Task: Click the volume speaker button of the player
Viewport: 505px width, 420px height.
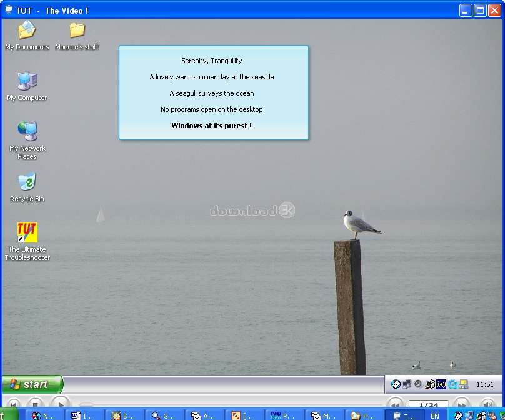Action: [x=487, y=404]
